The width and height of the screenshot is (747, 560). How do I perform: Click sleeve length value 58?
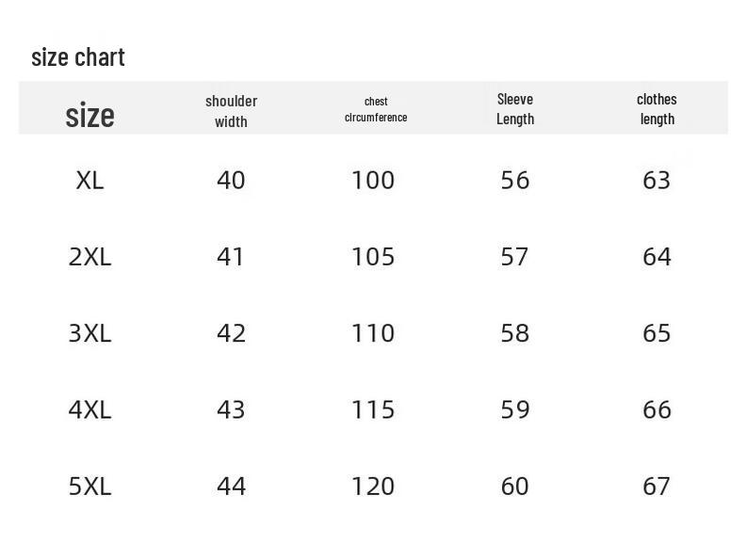514,333
